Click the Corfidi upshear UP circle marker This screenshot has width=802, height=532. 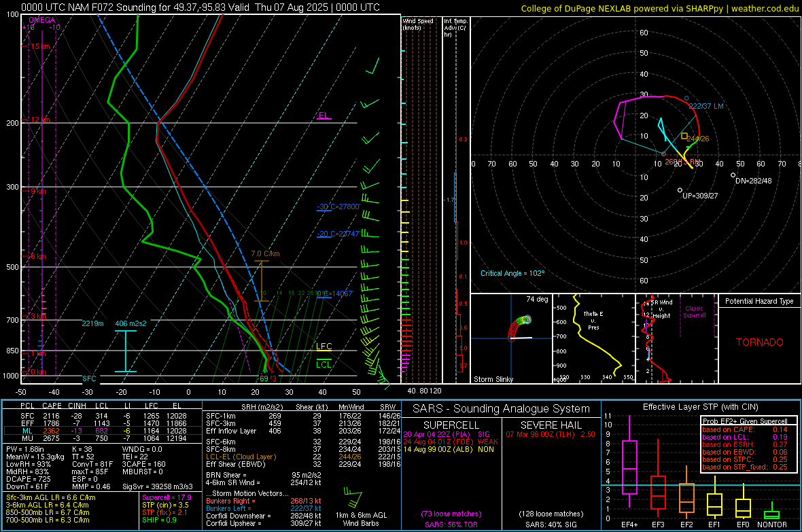pyautogui.click(x=680, y=190)
